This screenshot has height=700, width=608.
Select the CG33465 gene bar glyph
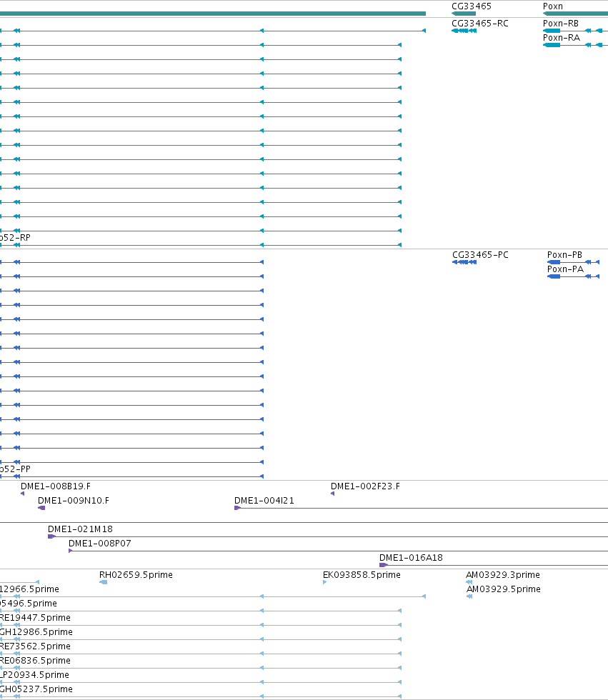(464, 14)
